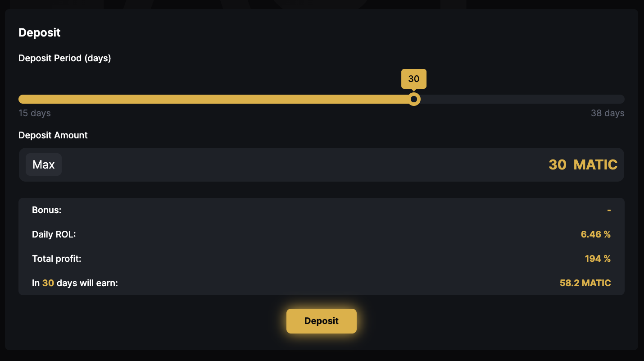The image size is (644, 361).
Task: Click the slider tooltip showing 30
Action: point(413,79)
